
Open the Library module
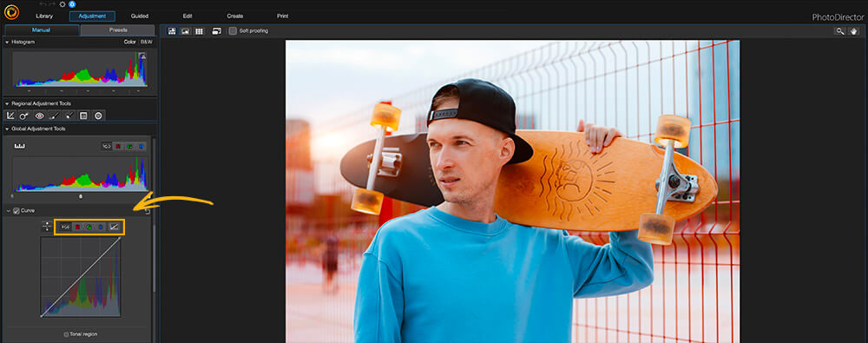pyautogui.click(x=44, y=16)
